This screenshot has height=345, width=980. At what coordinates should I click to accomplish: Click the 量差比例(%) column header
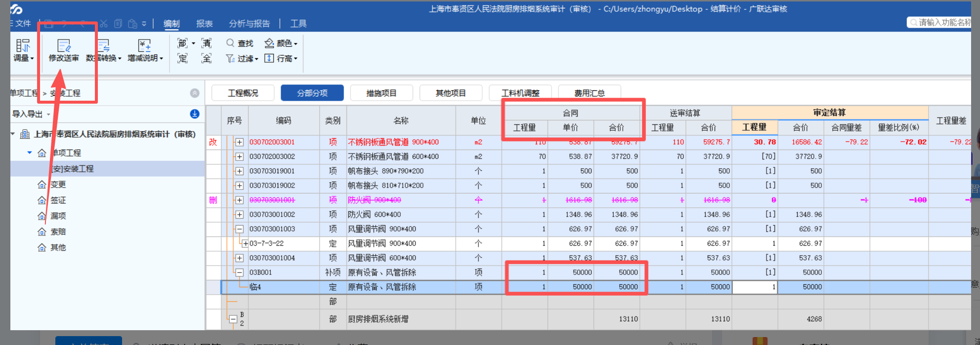[x=898, y=127]
